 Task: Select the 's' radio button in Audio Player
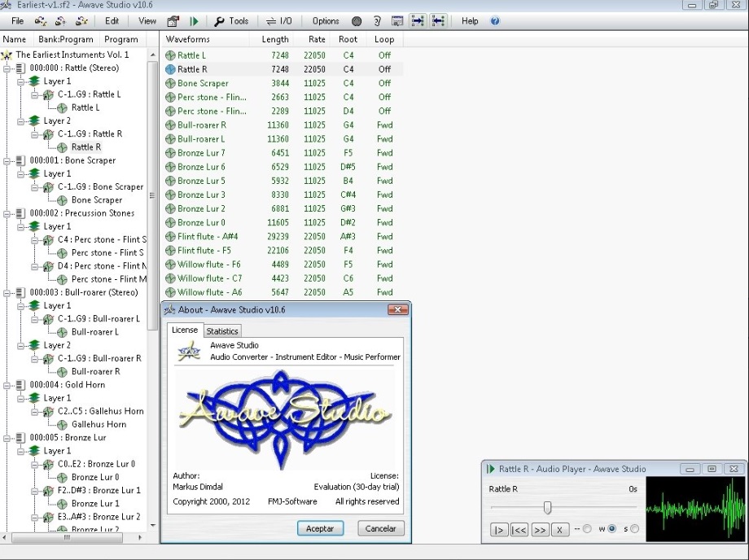pos(634,529)
